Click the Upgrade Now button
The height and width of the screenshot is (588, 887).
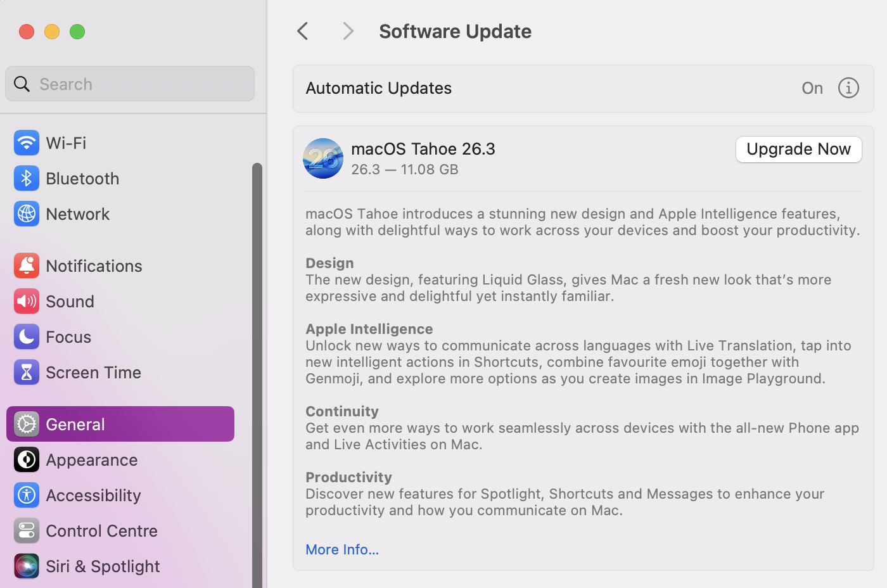pos(798,150)
